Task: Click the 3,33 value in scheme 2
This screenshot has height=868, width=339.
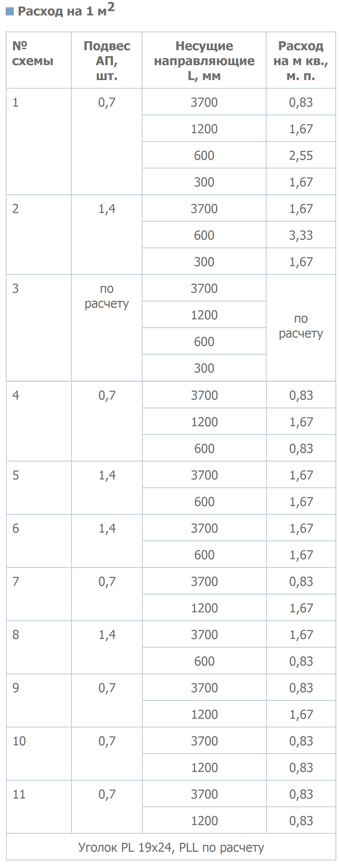Action: 301,235
